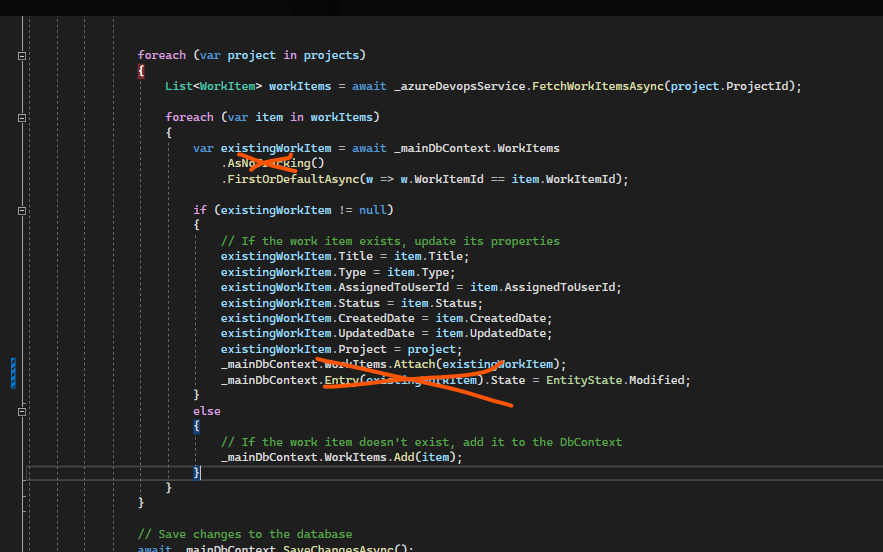The image size is (883, 552).
Task: Click 'project.ProjectId' argument
Action: [729, 86]
